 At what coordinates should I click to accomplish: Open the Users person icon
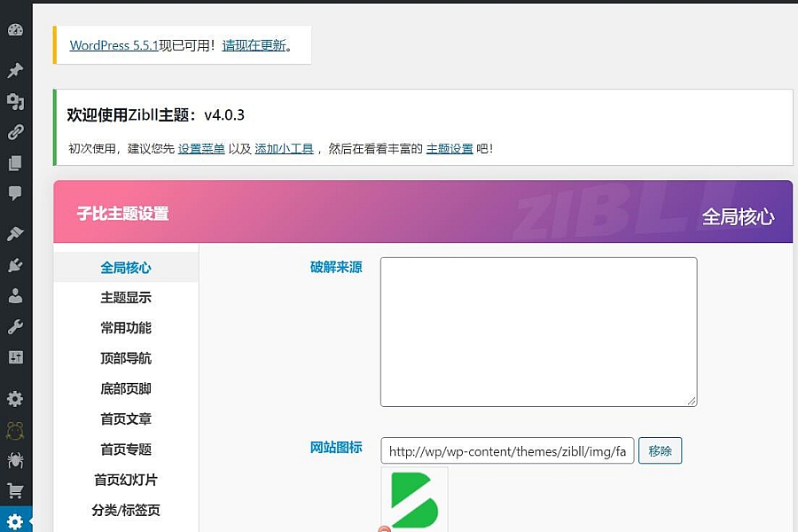[x=15, y=296]
